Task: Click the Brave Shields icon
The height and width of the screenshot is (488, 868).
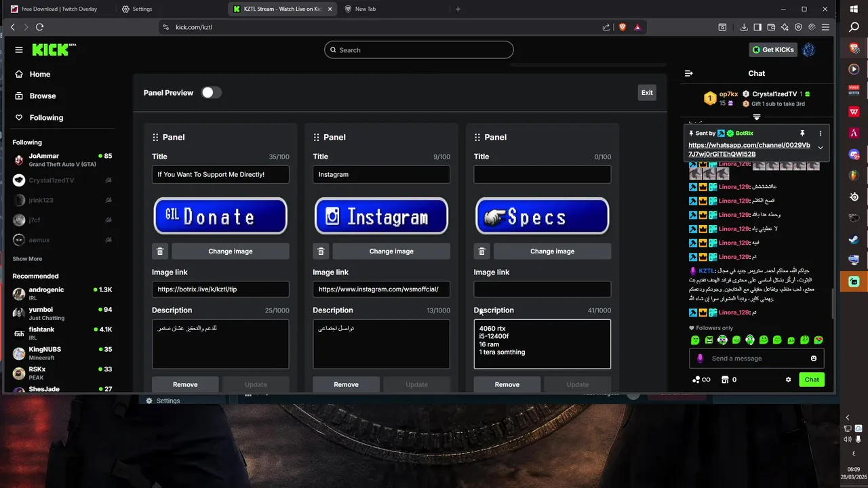Action: point(623,27)
